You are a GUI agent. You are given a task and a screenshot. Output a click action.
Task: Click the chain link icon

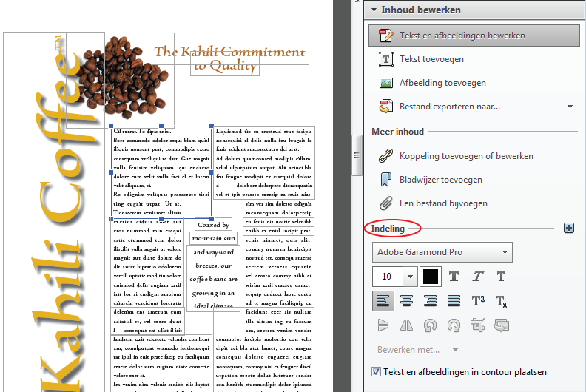[x=386, y=156]
